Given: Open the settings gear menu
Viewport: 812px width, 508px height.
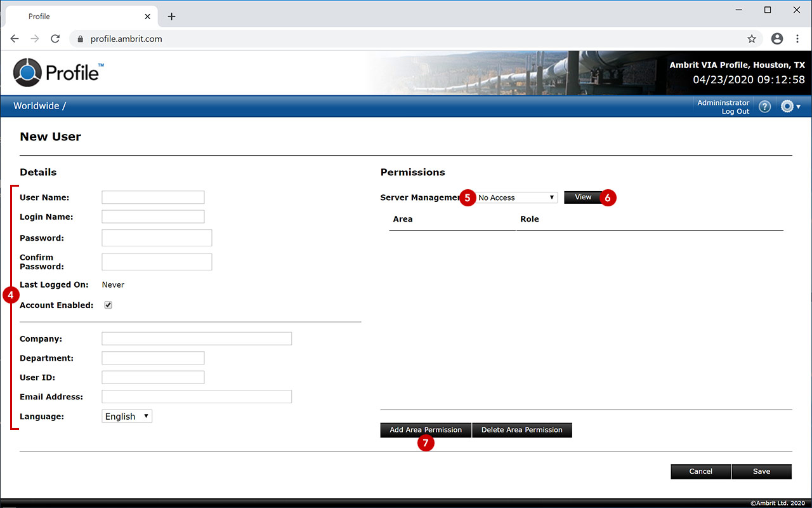Looking at the screenshot, I should click(790, 107).
